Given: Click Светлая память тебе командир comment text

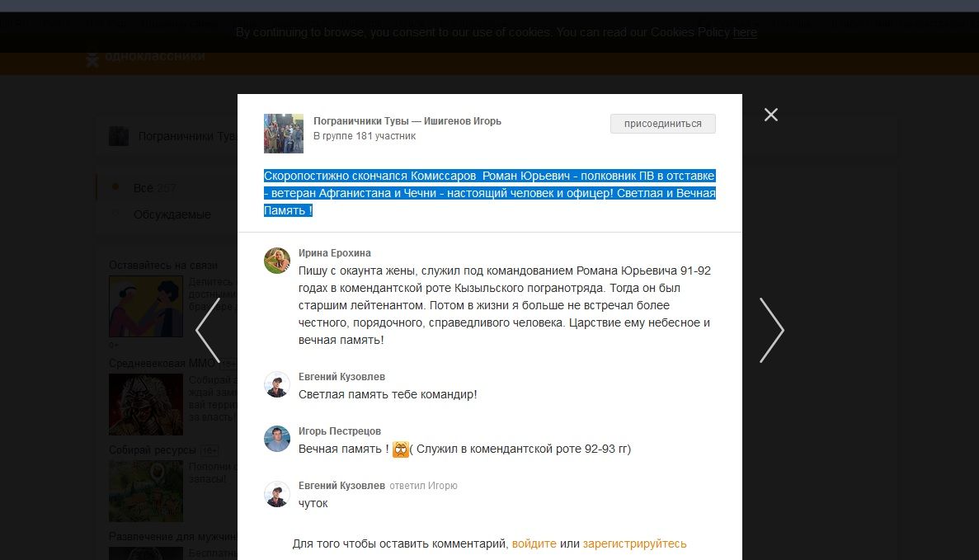Looking at the screenshot, I should coord(388,394).
